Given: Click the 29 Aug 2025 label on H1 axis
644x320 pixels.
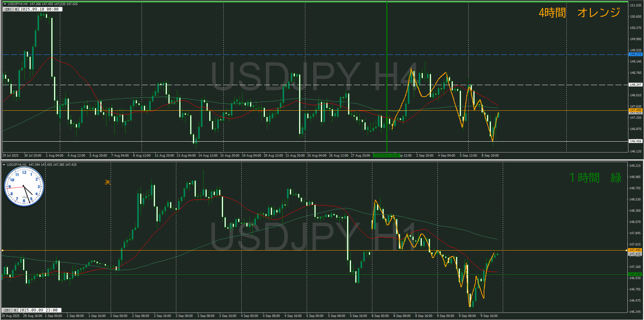Looking at the screenshot, I should click(10, 316).
